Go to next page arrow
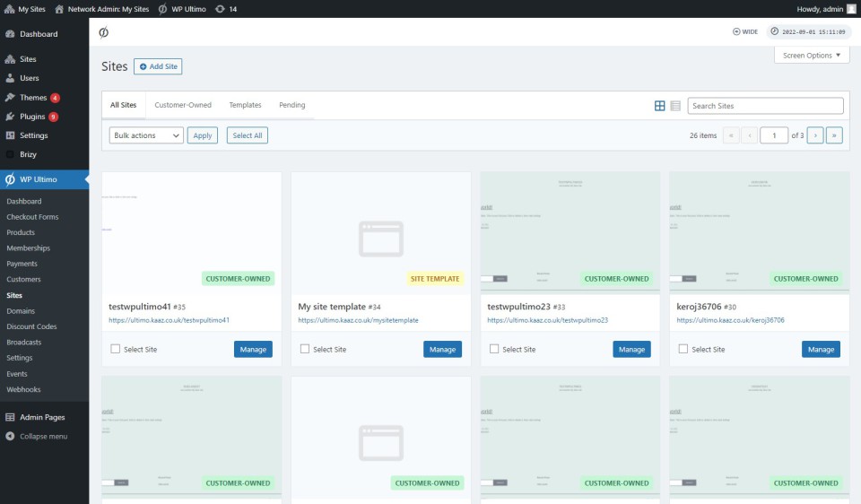This screenshot has height=504, width=861. (x=814, y=135)
